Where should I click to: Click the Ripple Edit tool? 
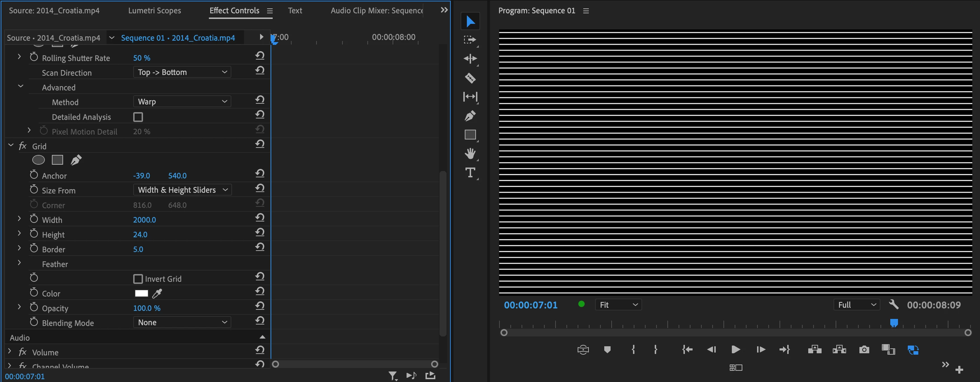[x=470, y=59]
